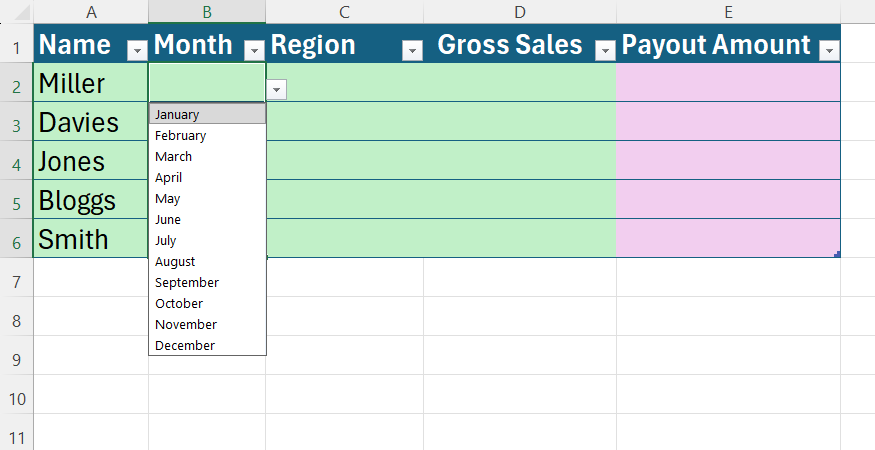Open the Region column filter dropdown
The width and height of the screenshot is (875, 450).
[412, 51]
